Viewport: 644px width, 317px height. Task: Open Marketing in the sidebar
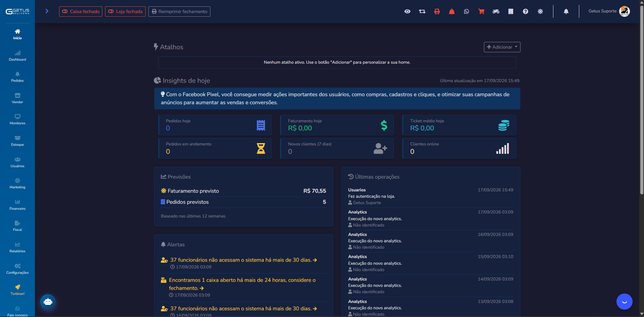(17, 183)
